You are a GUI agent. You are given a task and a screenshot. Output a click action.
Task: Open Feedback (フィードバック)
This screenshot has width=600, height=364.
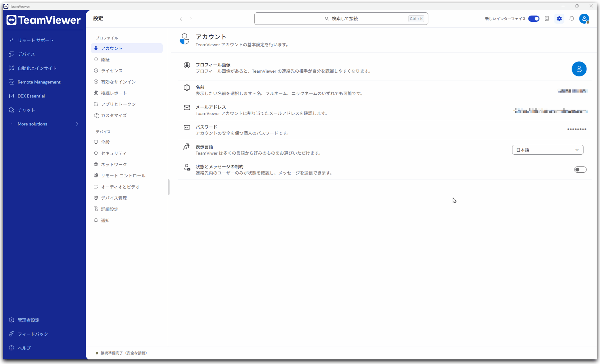click(x=33, y=334)
